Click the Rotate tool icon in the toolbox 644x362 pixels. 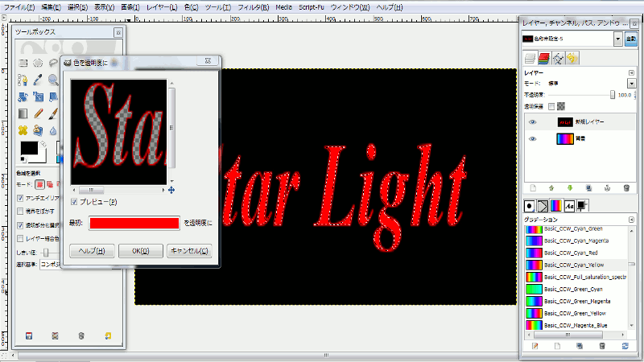click(x=23, y=97)
